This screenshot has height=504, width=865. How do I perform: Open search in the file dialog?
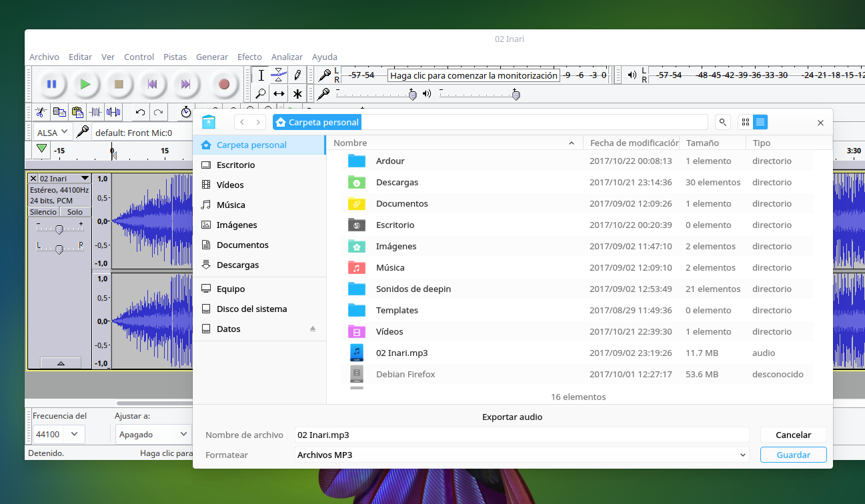(x=722, y=122)
